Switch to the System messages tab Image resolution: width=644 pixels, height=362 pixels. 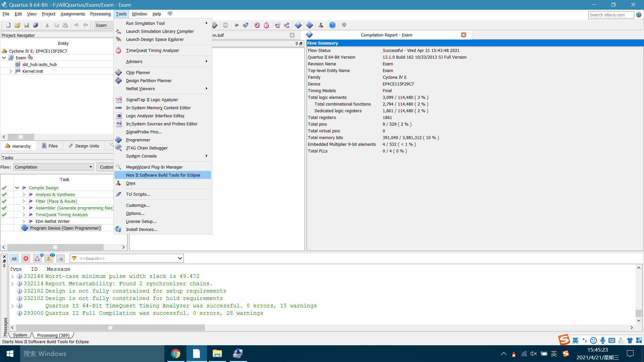point(20,335)
